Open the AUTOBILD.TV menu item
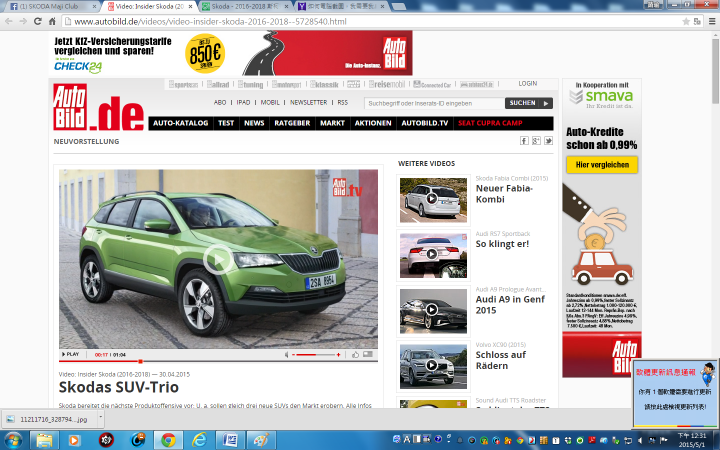Viewport: 720px width, 450px height. (x=425, y=123)
